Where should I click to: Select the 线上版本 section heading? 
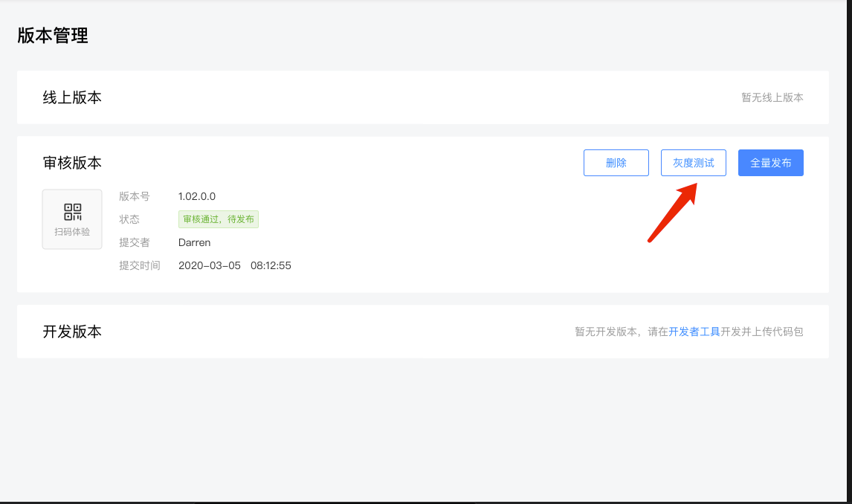coord(72,97)
